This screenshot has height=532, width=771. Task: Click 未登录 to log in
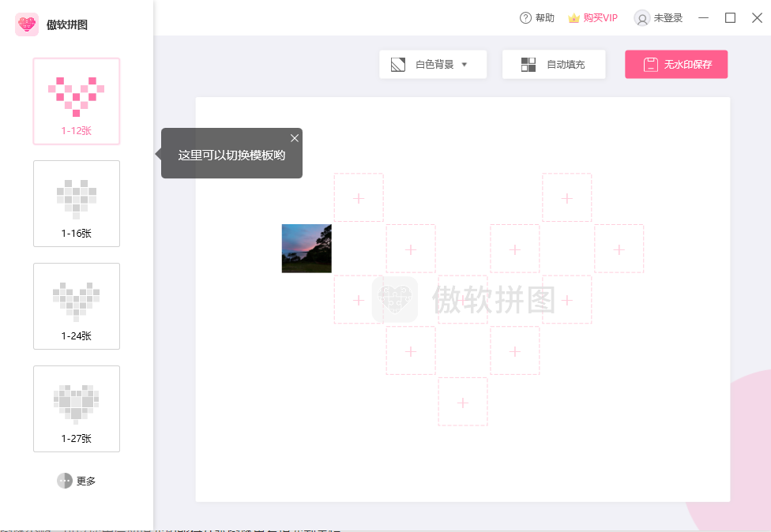(x=668, y=18)
